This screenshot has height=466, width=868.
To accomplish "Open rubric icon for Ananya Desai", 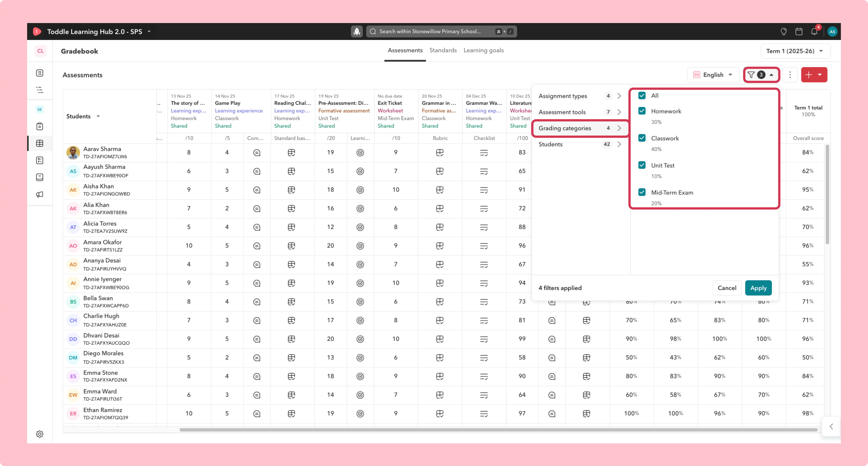I will point(440,265).
